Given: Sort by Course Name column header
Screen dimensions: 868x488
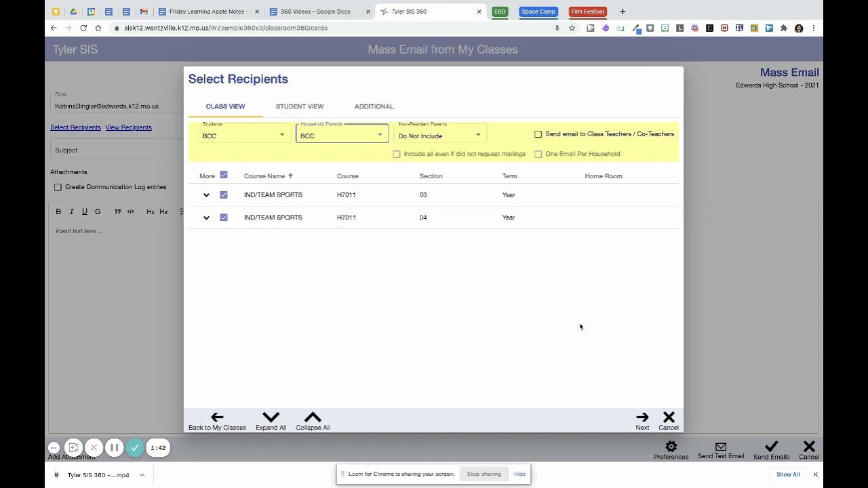Looking at the screenshot, I should coord(268,176).
